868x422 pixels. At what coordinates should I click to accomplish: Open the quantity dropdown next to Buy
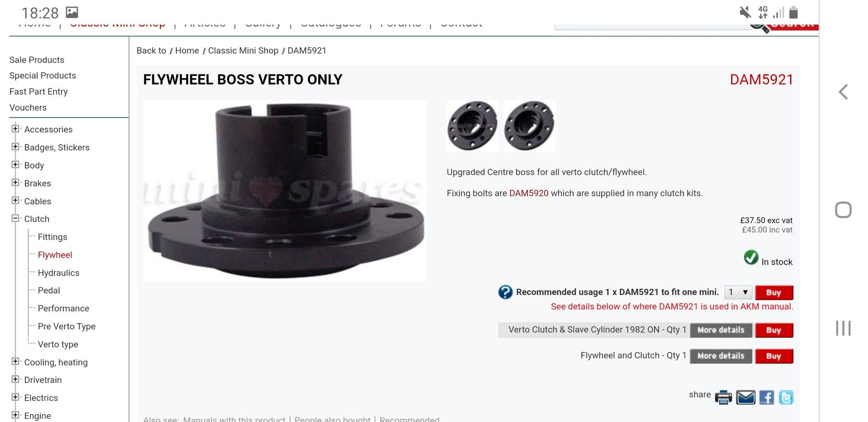point(738,292)
